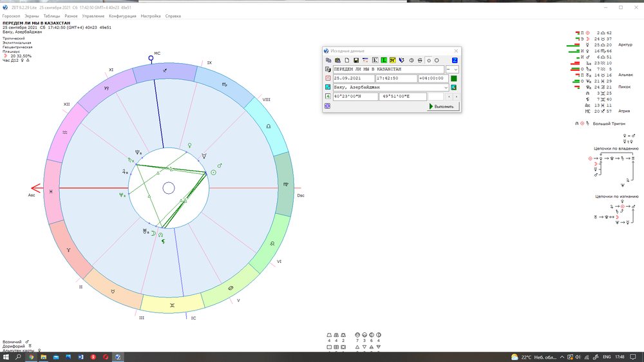Open the Гороскоп menu
644x362 pixels.
tap(11, 16)
